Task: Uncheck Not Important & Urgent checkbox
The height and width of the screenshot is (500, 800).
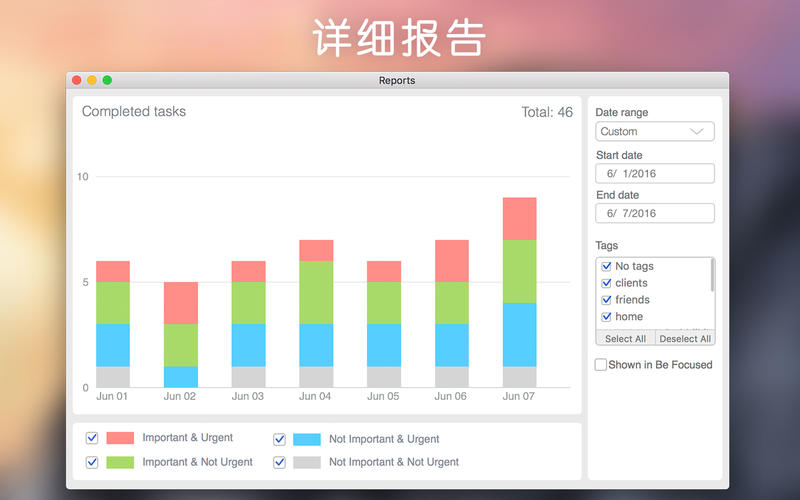Action: coord(279,439)
